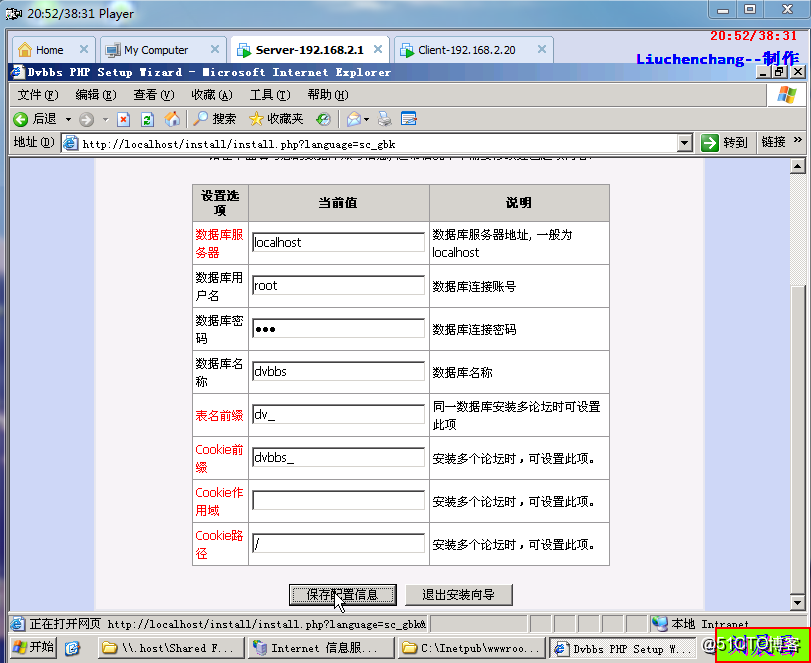Click the History clock icon
Image resolution: width=811 pixels, height=663 pixels.
[323, 119]
